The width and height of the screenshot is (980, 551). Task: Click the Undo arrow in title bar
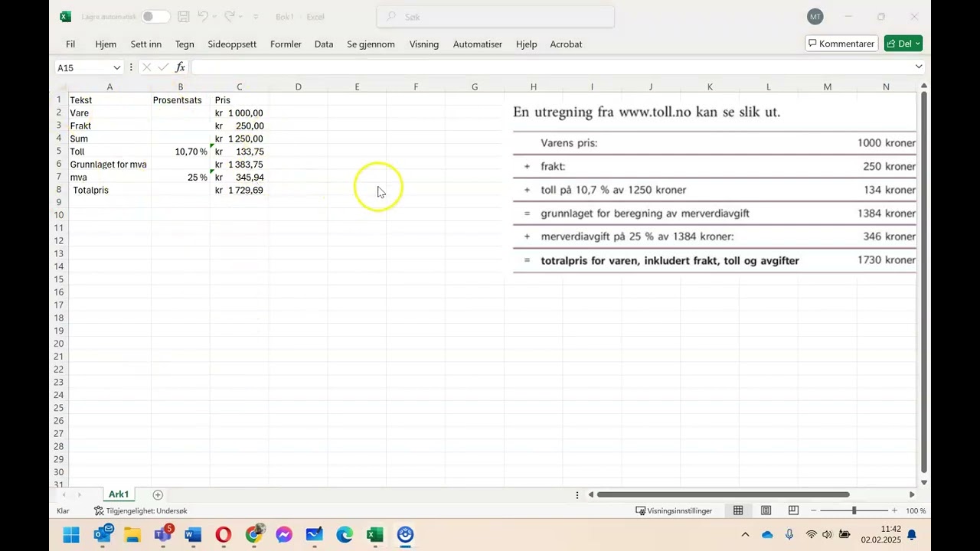click(203, 16)
